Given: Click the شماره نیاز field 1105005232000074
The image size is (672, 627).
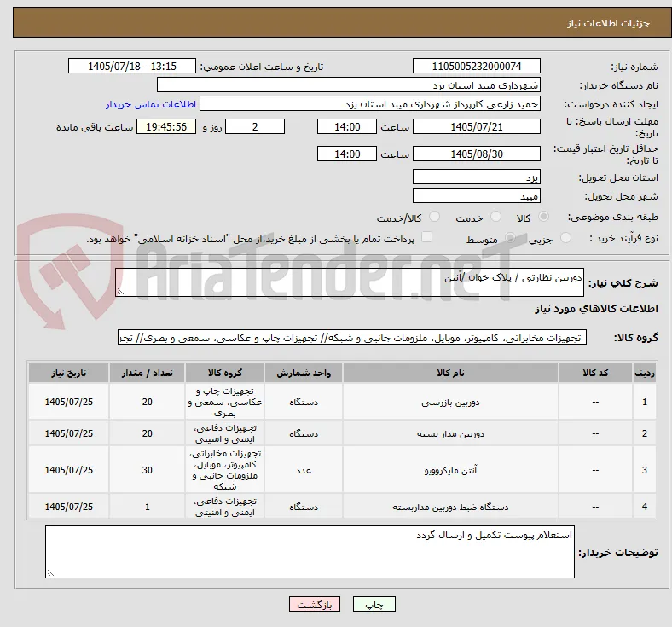Looking at the screenshot, I should pyautogui.click(x=476, y=66).
